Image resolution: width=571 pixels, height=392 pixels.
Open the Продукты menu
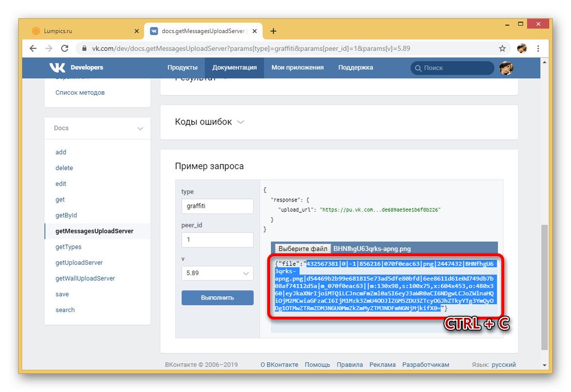(x=183, y=68)
